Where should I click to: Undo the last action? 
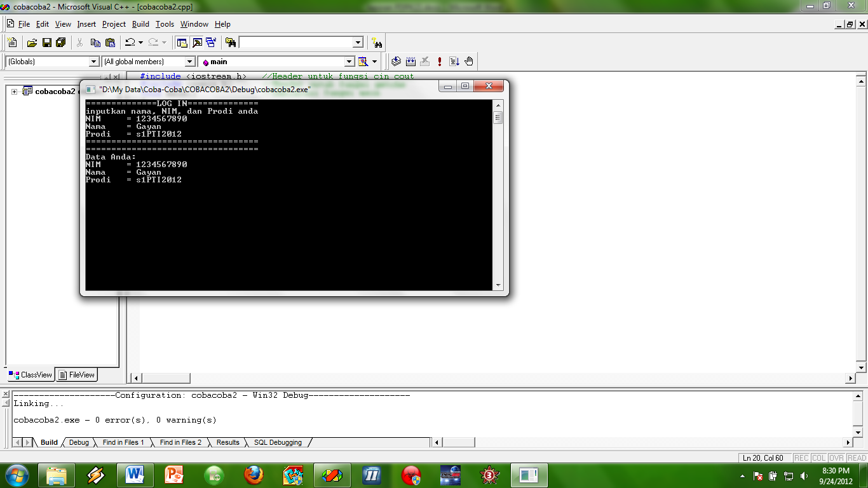coord(130,42)
